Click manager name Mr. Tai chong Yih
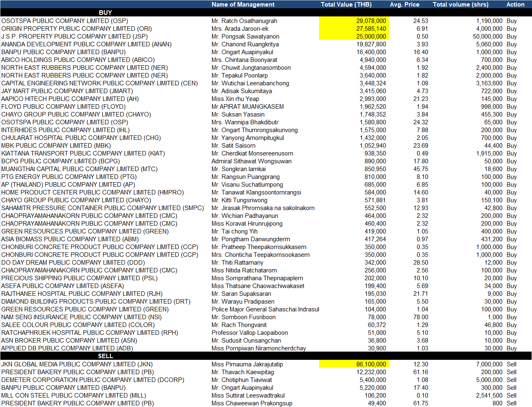The image size is (532, 407). [x=235, y=231]
